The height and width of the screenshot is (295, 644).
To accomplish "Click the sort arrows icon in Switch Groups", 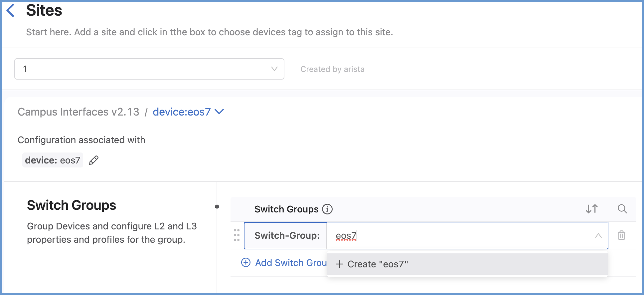I will (592, 209).
